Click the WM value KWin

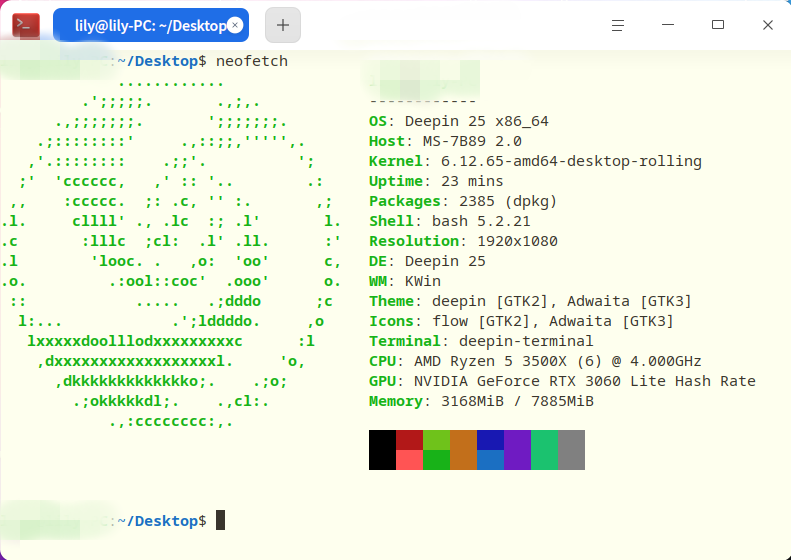(423, 281)
